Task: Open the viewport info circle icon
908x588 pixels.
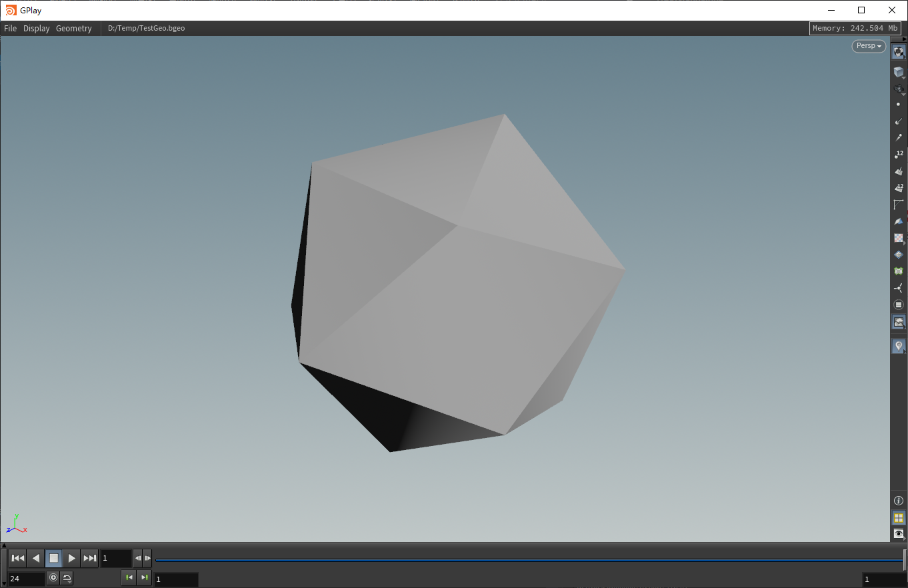Action: (898, 500)
